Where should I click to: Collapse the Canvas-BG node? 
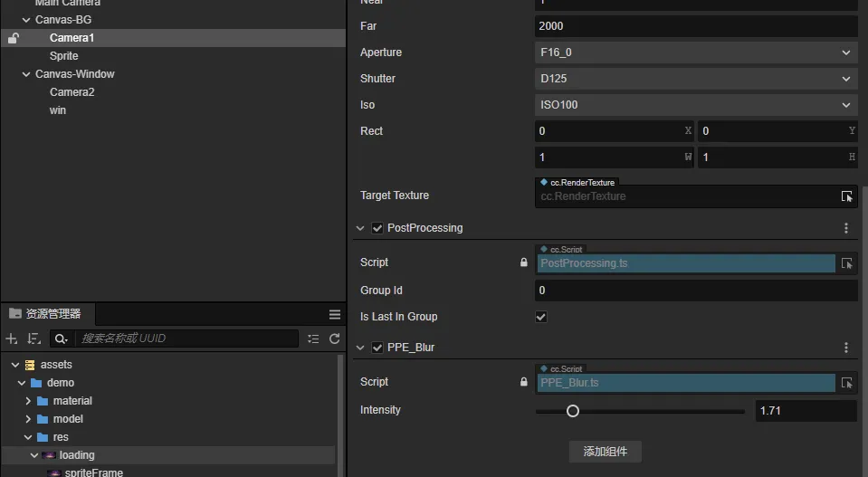tap(26, 20)
